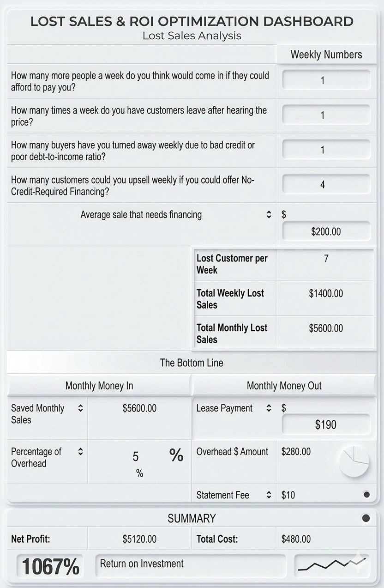
Task: Click the Return on Investment button
Action: 190,565
